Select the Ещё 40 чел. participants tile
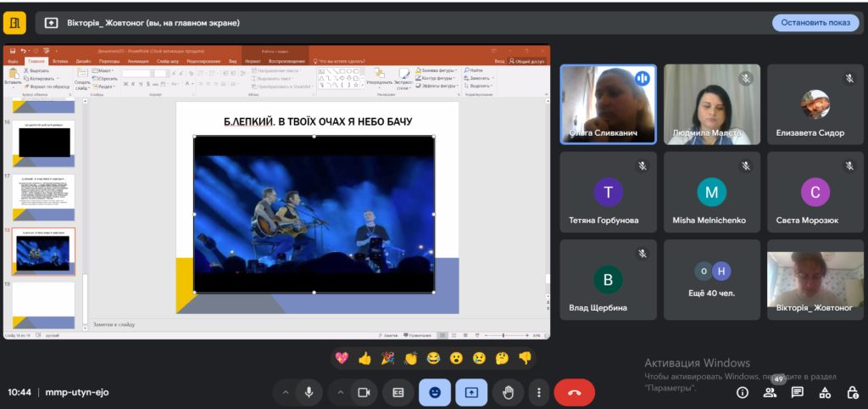Viewport: 868px width, 409px height. [711, 280]
